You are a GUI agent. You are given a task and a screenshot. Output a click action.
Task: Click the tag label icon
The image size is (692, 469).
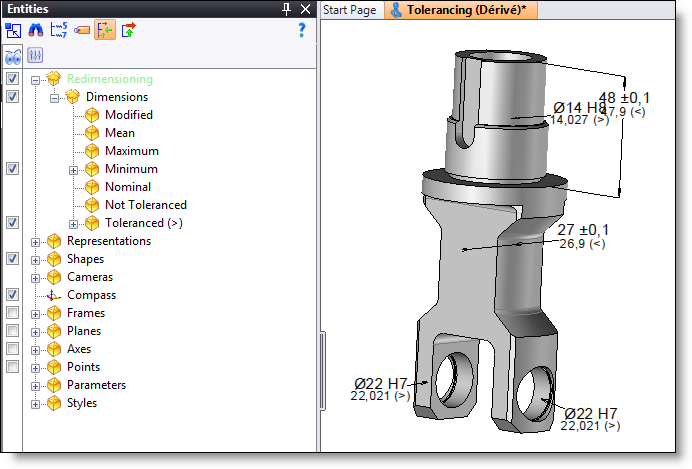(x=81, y=30)
